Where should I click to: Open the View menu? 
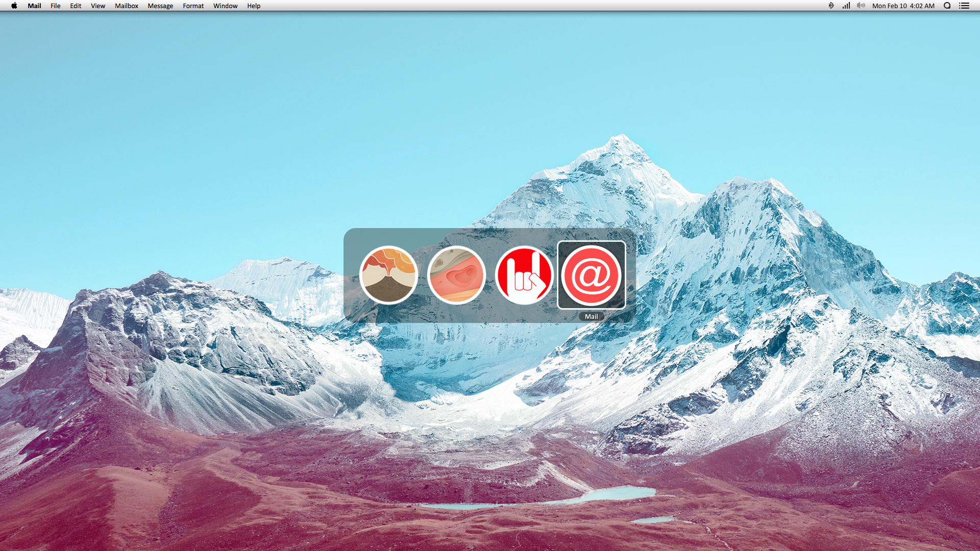point(98,6)
